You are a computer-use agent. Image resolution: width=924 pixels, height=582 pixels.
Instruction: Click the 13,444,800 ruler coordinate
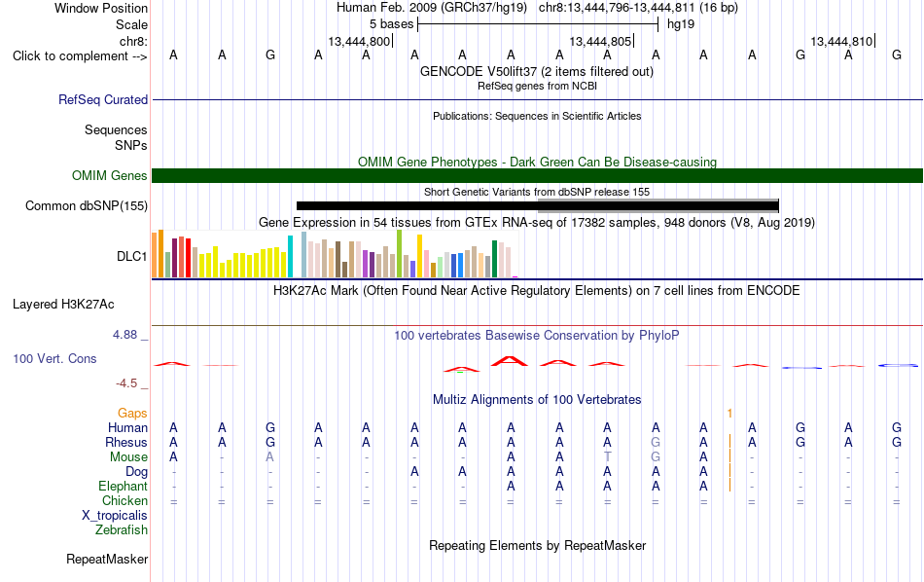(359, 41)
